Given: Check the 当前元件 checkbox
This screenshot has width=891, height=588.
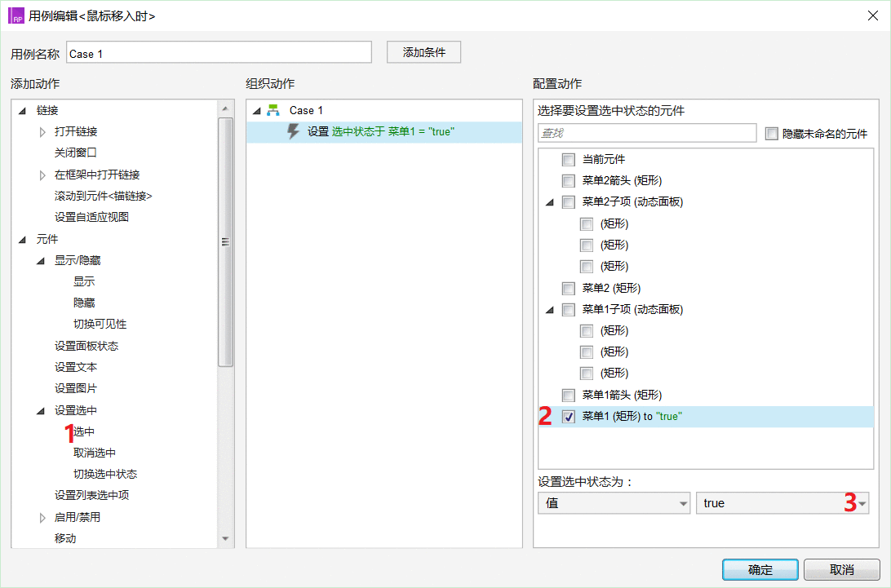Looking at the screenshot, I should click(568, 159).
